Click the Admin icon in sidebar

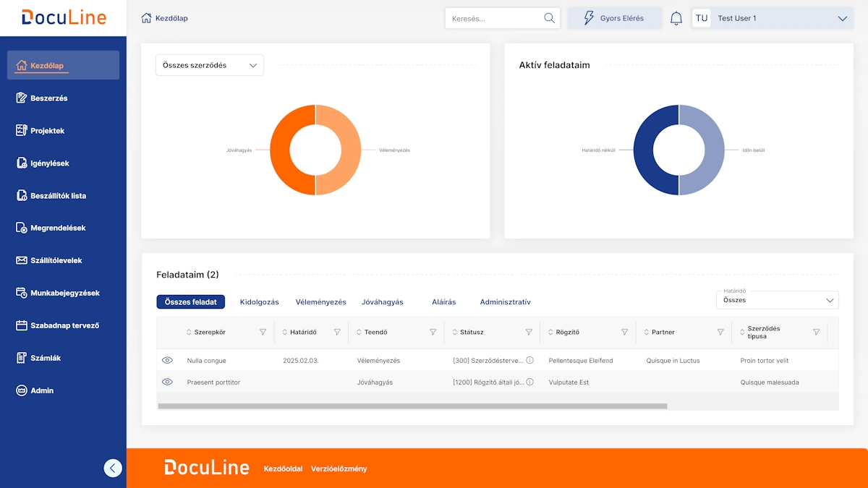pos(22,390)
